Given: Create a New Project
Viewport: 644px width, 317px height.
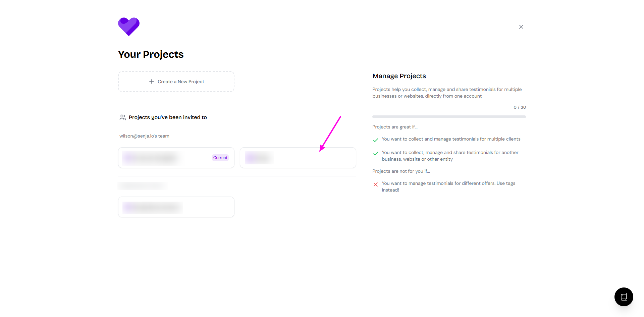Looking at the screenshot, I should tap(181, 82).
